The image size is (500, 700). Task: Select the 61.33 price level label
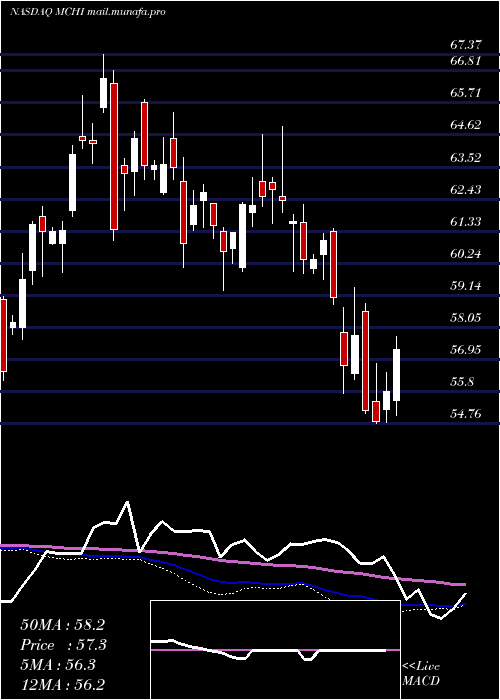click(x=465, y=221)
